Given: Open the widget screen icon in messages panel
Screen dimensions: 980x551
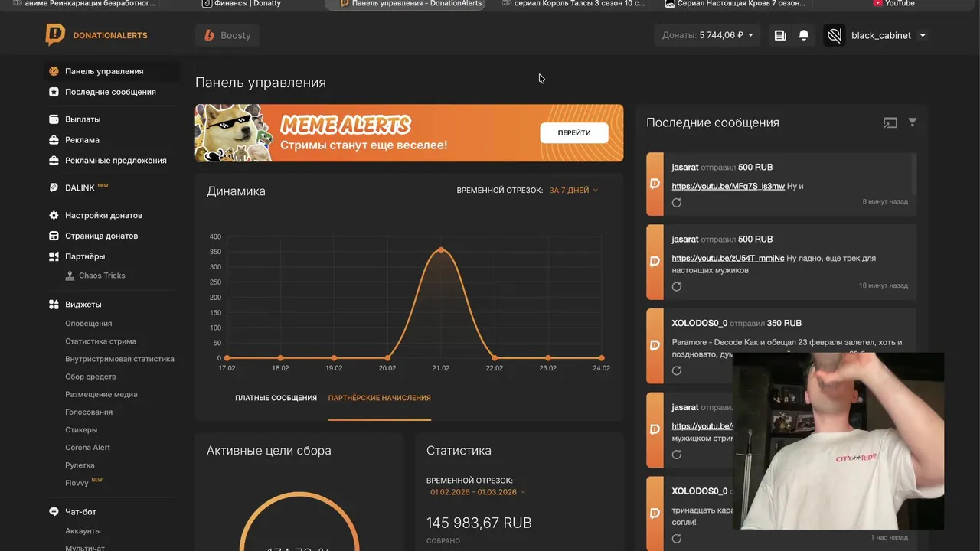Looking at the screenshot, I should pos(890,122).
